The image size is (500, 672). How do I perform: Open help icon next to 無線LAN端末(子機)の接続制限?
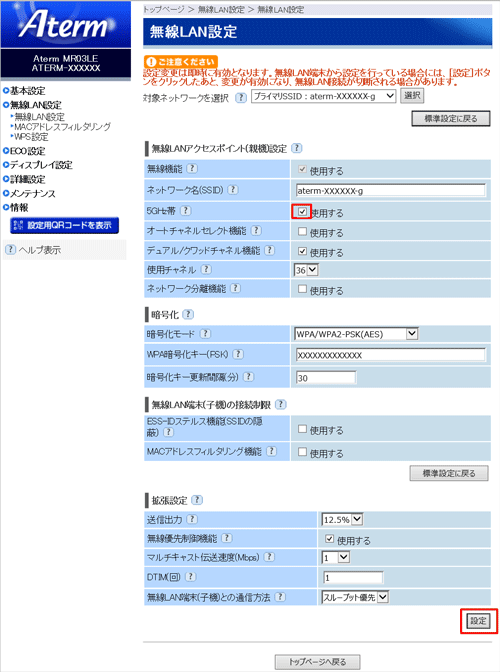tap(281, 404)
